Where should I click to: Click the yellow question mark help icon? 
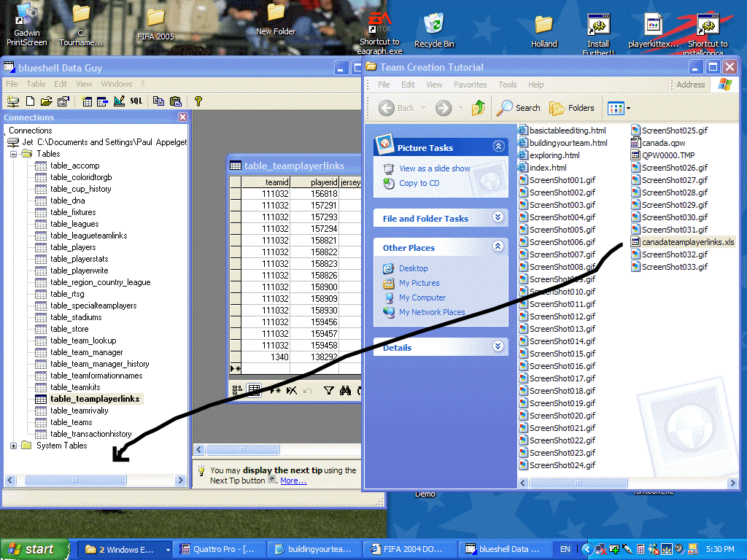(197, 101)
